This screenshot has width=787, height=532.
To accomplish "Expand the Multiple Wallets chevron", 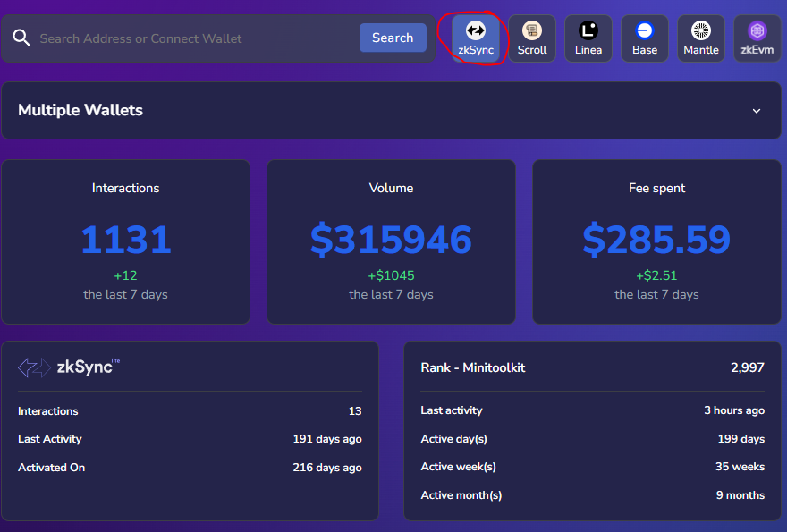I will [x=757, y=111].
